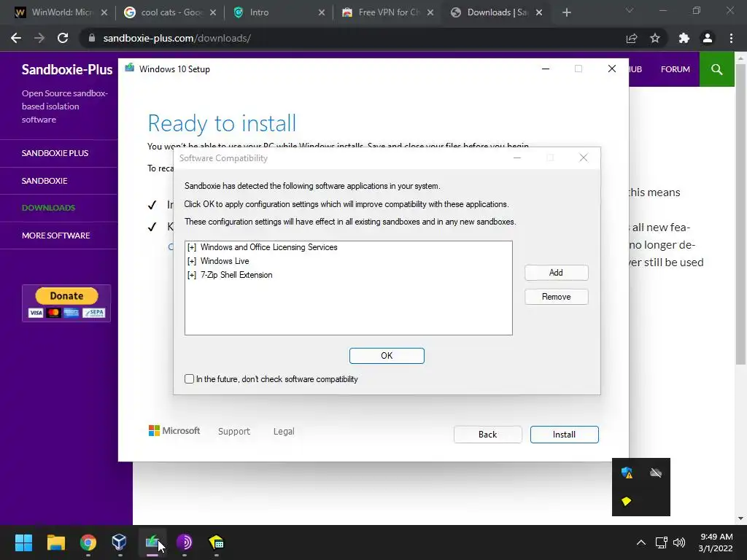Image resolution: width=747 pixels, height=560 pixels.
Task: Open Windows Setup taskbar icon
Action: (152, 542)
